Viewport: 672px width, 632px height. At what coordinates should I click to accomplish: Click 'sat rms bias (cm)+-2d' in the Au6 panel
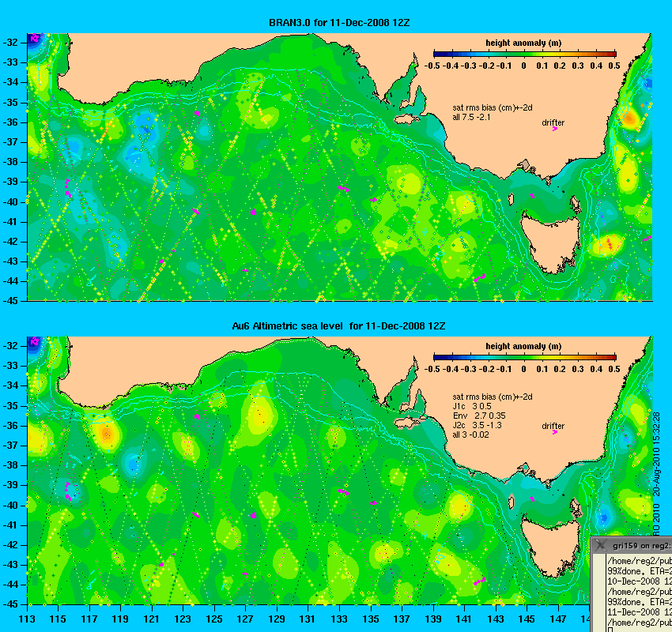tap(493, 397)
